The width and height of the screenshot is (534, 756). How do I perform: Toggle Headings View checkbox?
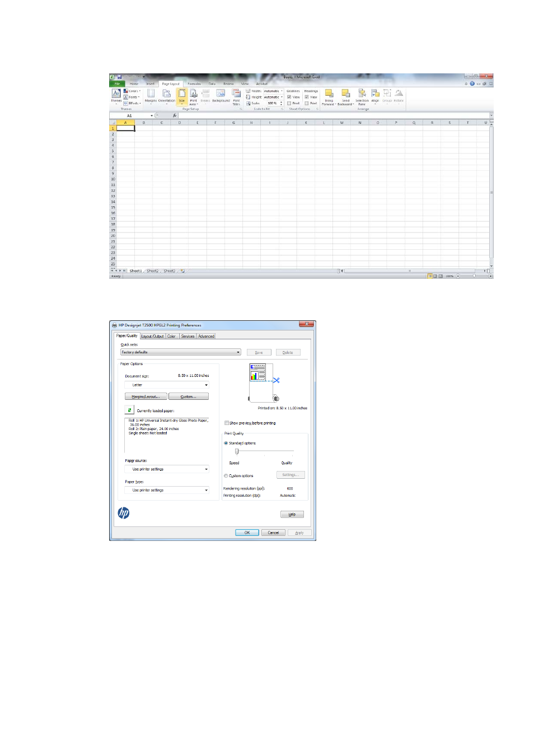pyautogui.click(x=307, y=97)
